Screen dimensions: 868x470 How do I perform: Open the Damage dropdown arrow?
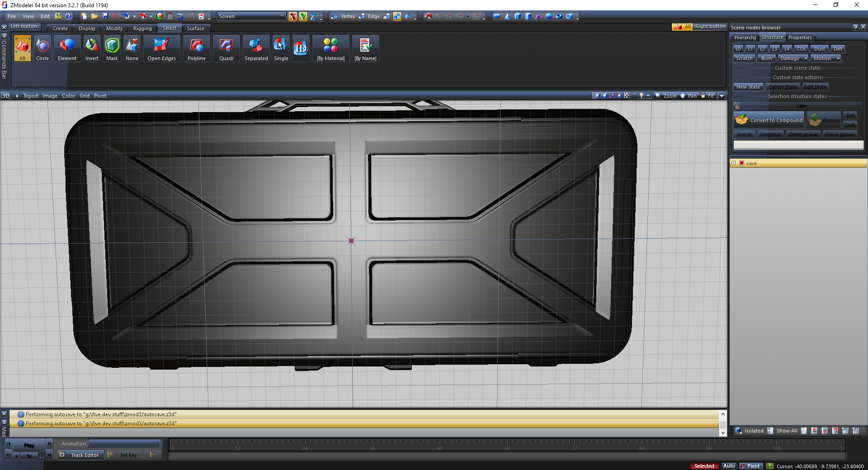[806, 58]
